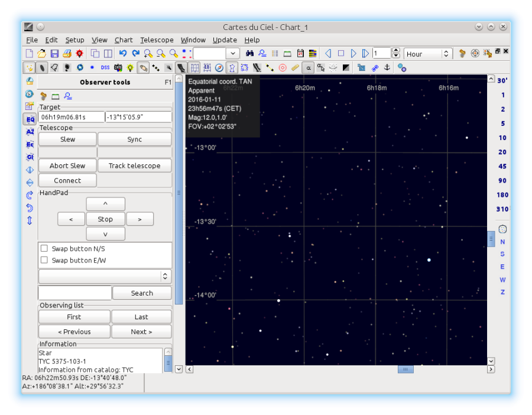
Task: Zoom out with the minus magnifier icon
Action: [161, 54]
